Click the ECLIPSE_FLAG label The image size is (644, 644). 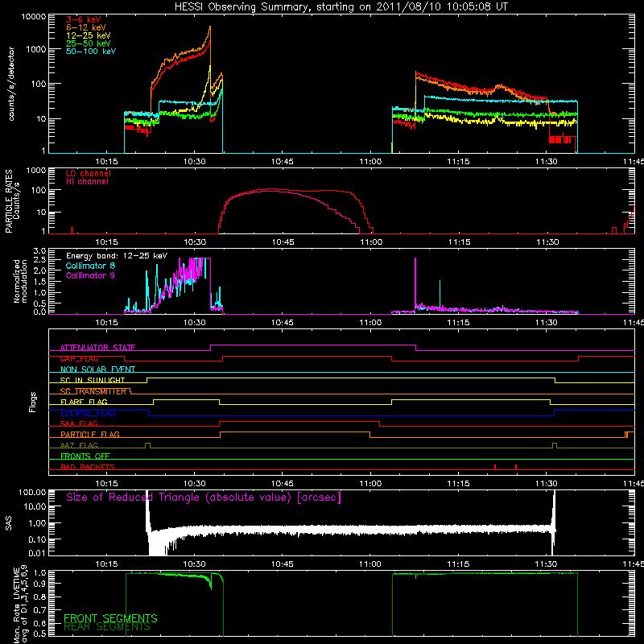click(88, 413)
